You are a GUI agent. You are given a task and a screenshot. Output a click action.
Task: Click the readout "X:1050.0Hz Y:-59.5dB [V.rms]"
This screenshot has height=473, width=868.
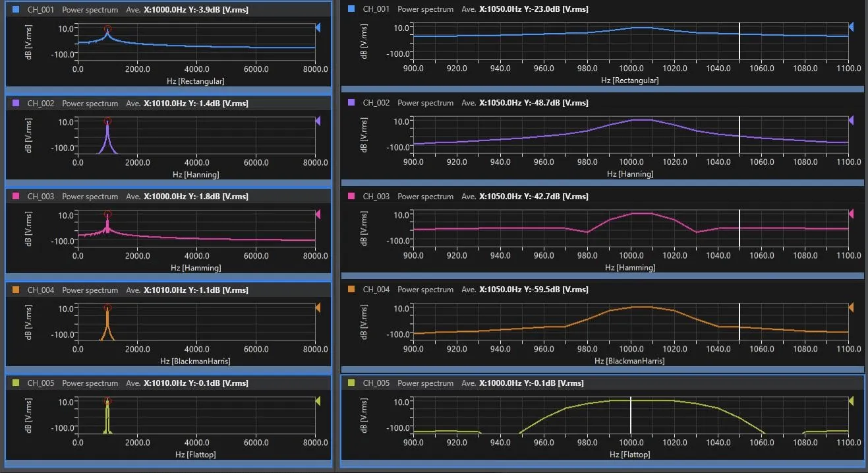click(x=534, y=290)
